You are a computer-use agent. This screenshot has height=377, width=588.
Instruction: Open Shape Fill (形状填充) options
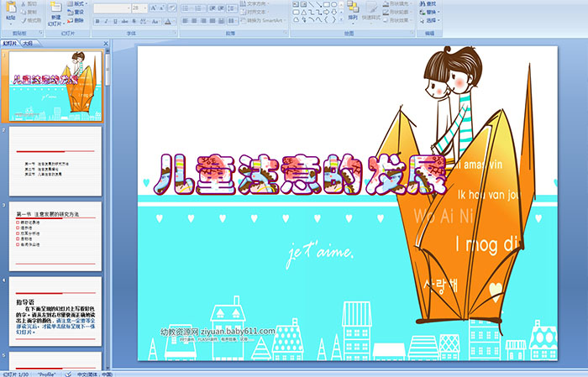tap(397, 3)
